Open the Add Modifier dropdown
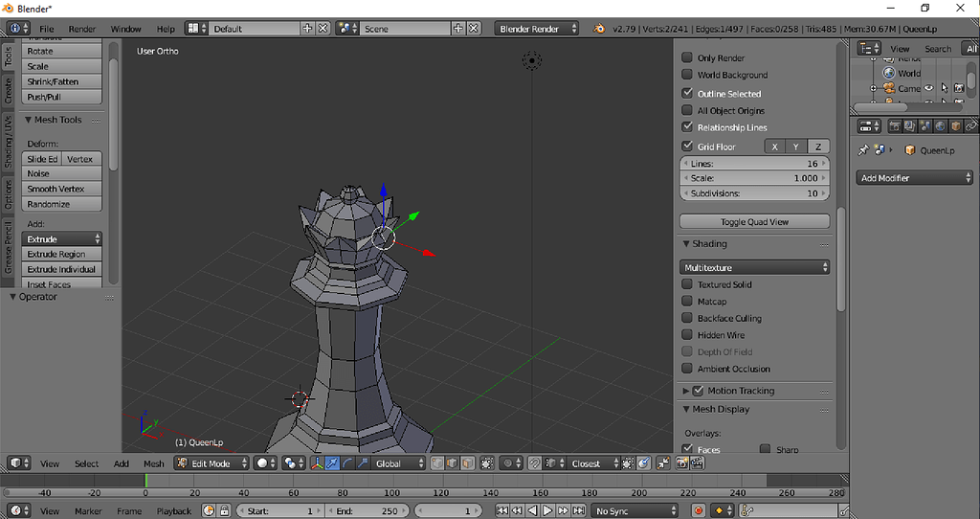This screenshot has width=980, height=519. [x=915, y=178]
